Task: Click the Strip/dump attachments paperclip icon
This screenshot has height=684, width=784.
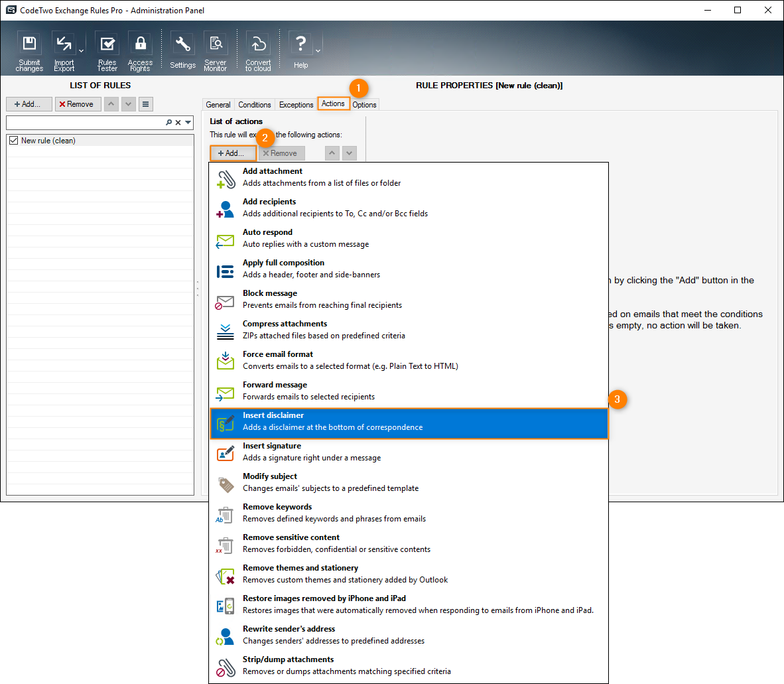Action: pos(225,667)
